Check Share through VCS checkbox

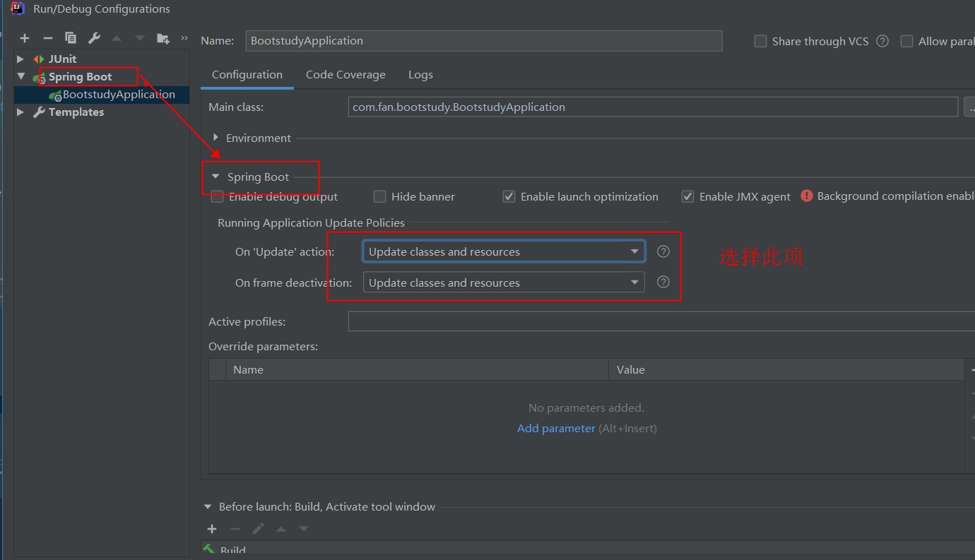point(760,41)
